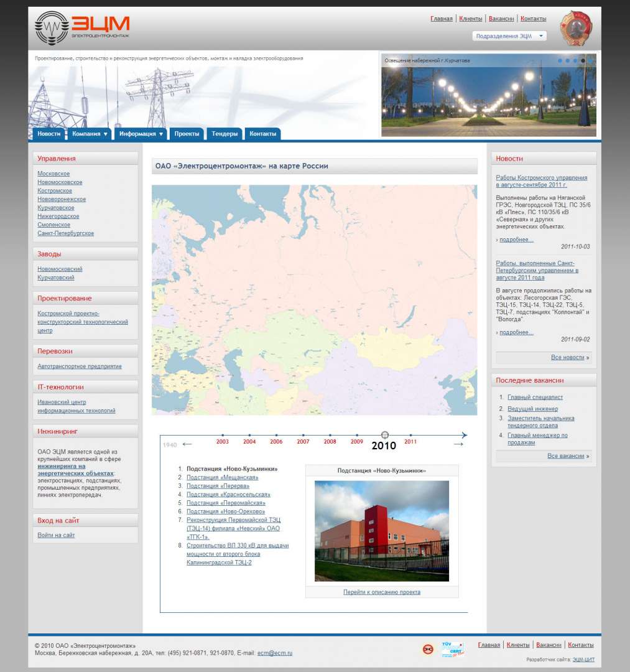Open Подстанция «Перерва» project link

tap(218, 486)
